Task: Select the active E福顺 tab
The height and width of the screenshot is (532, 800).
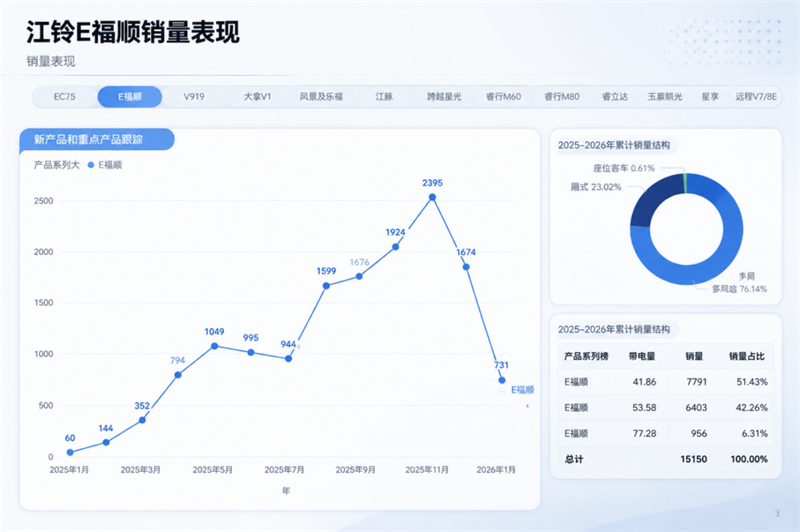Action: tap(130, 97)
